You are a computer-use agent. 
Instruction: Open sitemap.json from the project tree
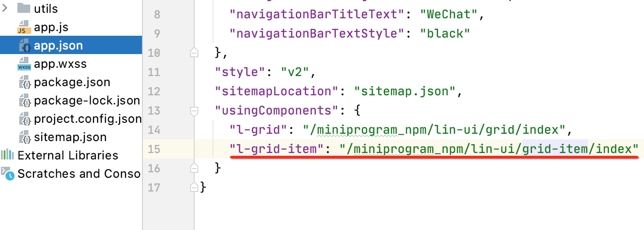coord(70,137)
